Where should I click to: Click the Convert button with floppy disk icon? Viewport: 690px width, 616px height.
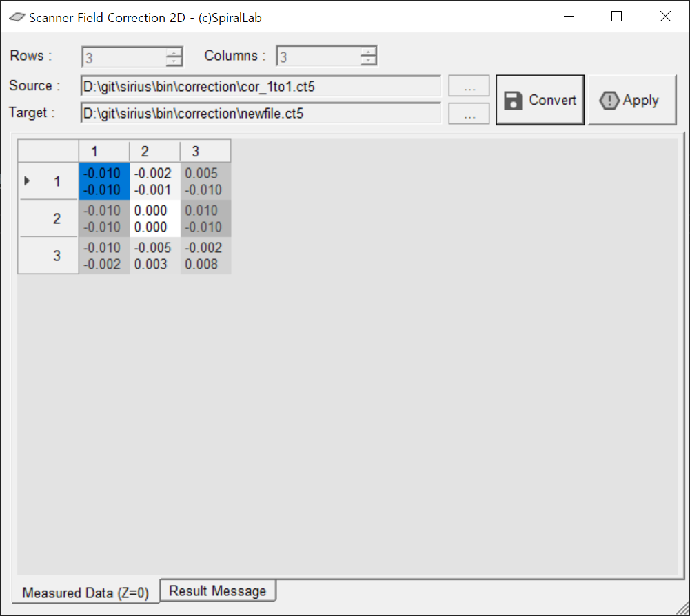pos(540,100)
